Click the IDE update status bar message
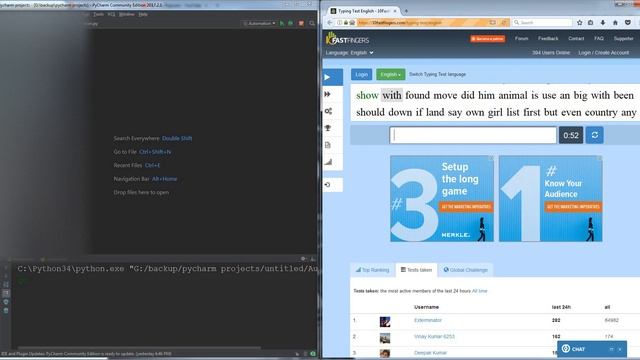 coord(87,354)
